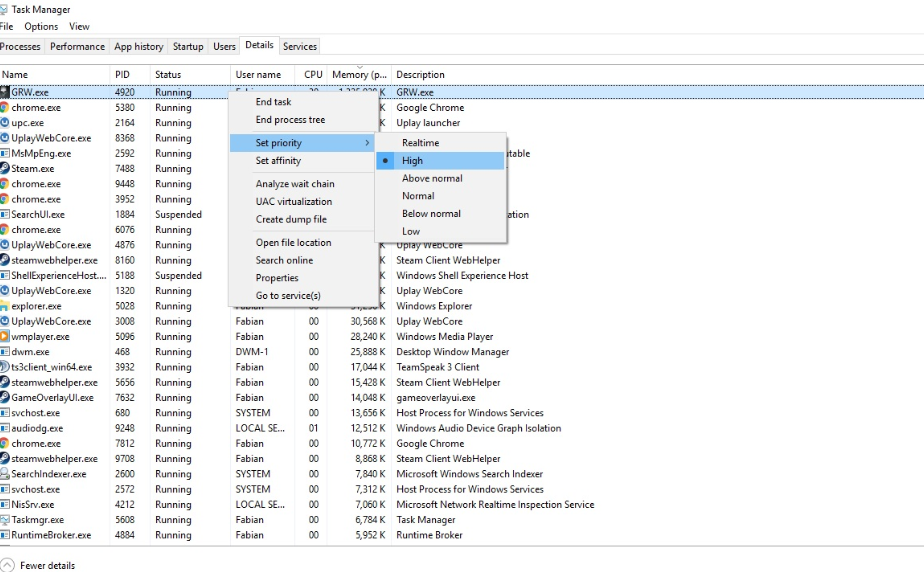Open the Options menu
Viewport: 924px width, 572px height.
(41, 27)
